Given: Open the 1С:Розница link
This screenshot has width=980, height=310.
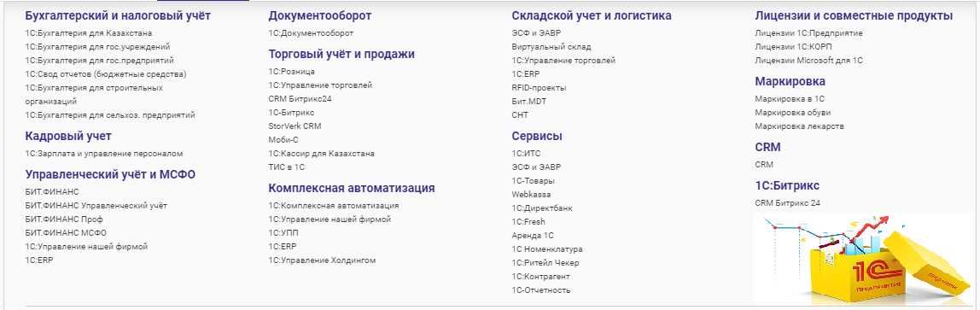Looking at the screenshot, I should (291, 72).
